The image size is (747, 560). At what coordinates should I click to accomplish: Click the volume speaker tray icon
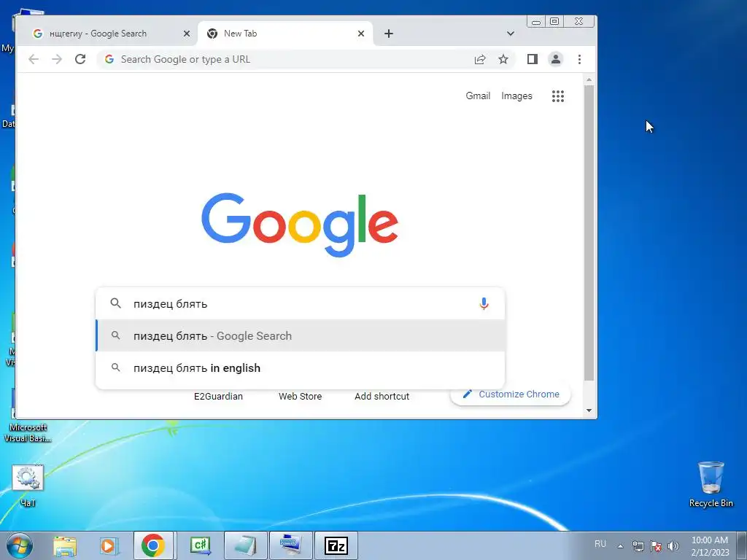pos(673,546)
